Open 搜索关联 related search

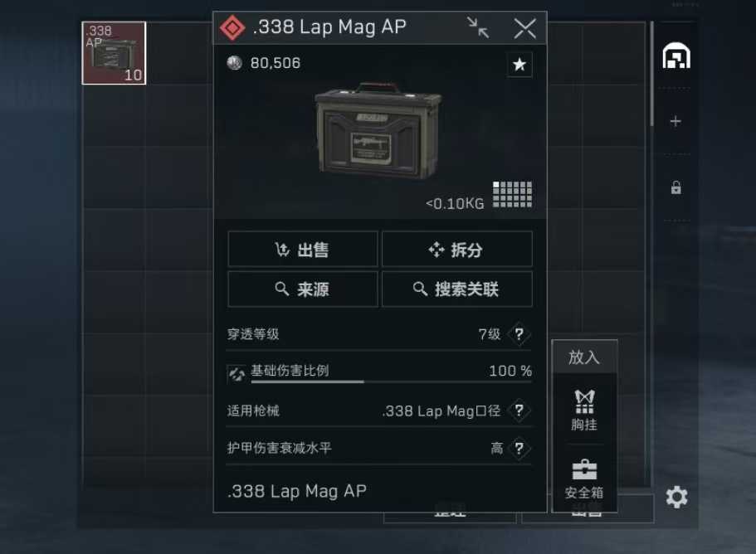[x=456, y=289]
